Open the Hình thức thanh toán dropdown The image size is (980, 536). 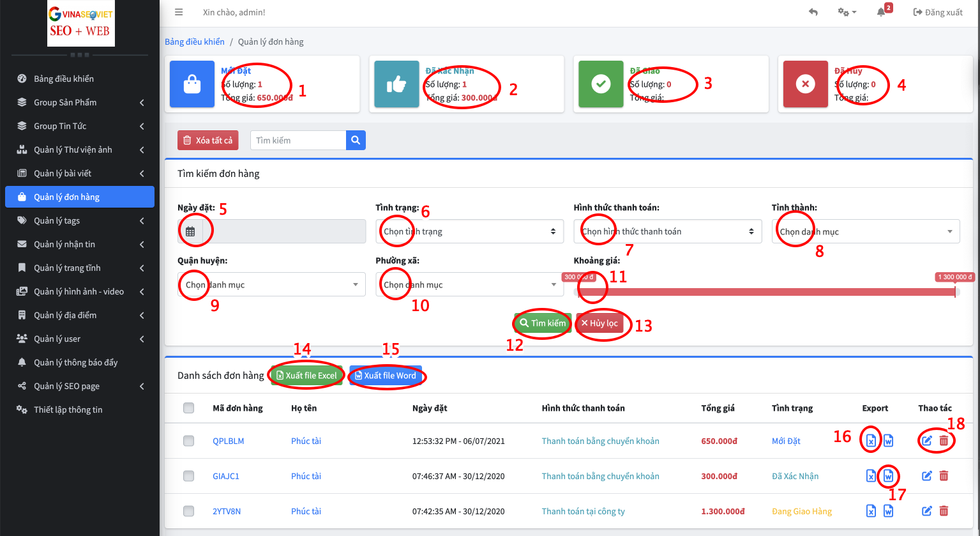(667, 231)
